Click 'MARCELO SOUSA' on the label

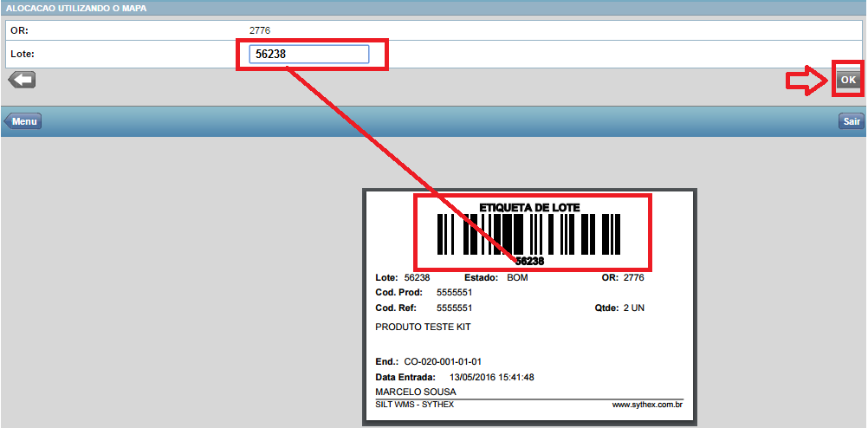click(416, 392)
